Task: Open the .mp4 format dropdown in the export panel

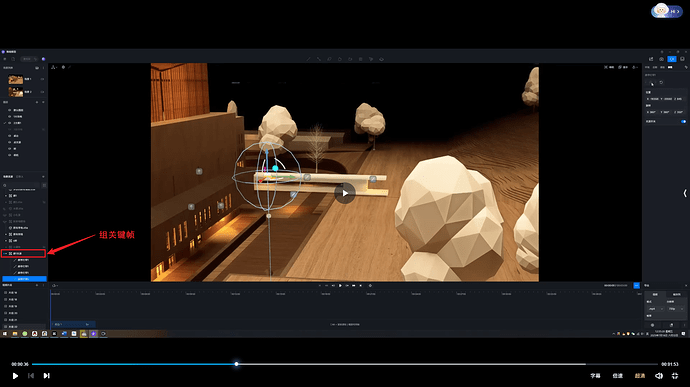Action: [x=655, y=309]
